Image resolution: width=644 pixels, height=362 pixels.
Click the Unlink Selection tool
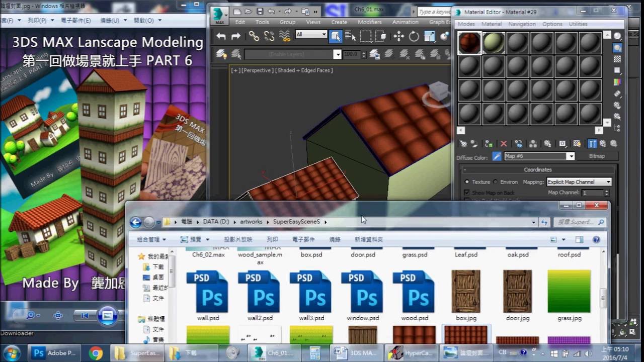(269, 36)
